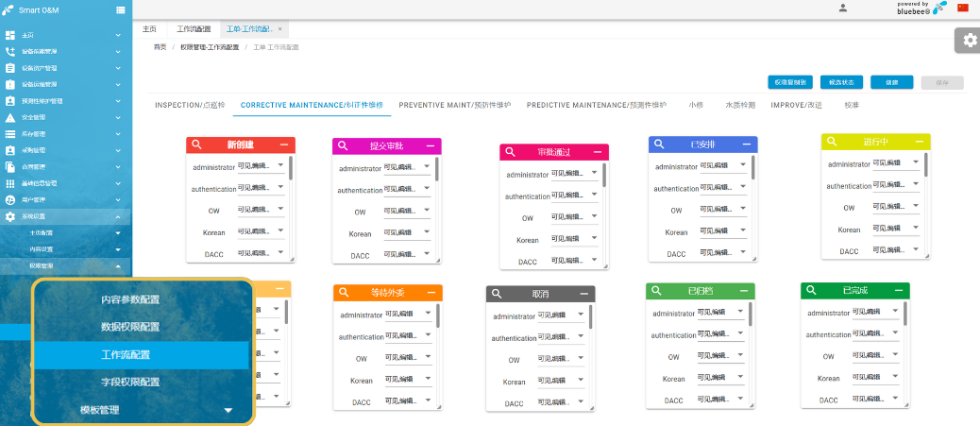Screen dimensions: 980x426
Task: Open 权限管理-工作流配置 breadcrumb link
Action: click(x=210, y=47)
